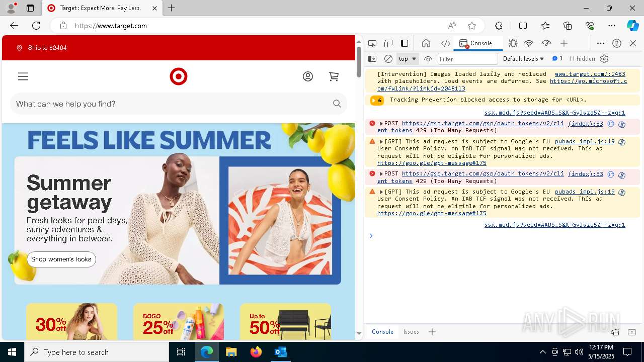This screenshot has width=644, height=362.
Task: Add more tools with plus in DevTools toolbar
Action: (x=564, y=43)
